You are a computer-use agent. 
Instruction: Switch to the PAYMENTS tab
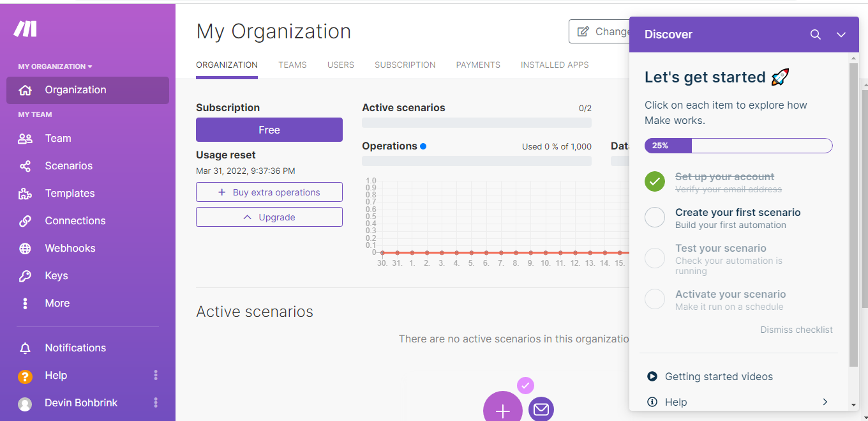478,65
